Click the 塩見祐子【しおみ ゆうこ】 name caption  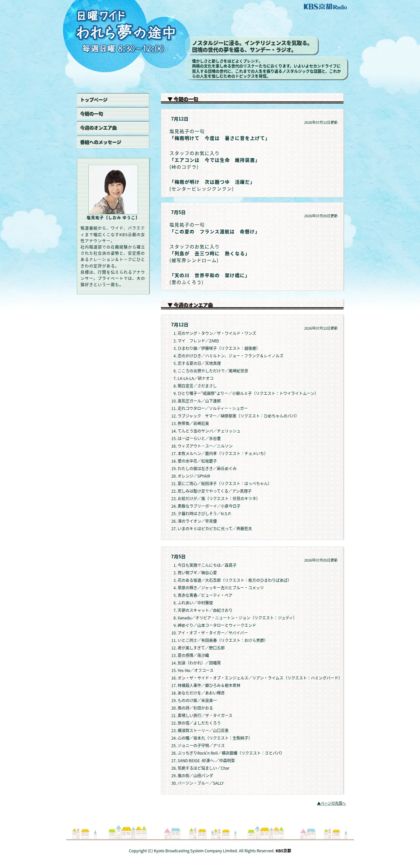point(112,218)
